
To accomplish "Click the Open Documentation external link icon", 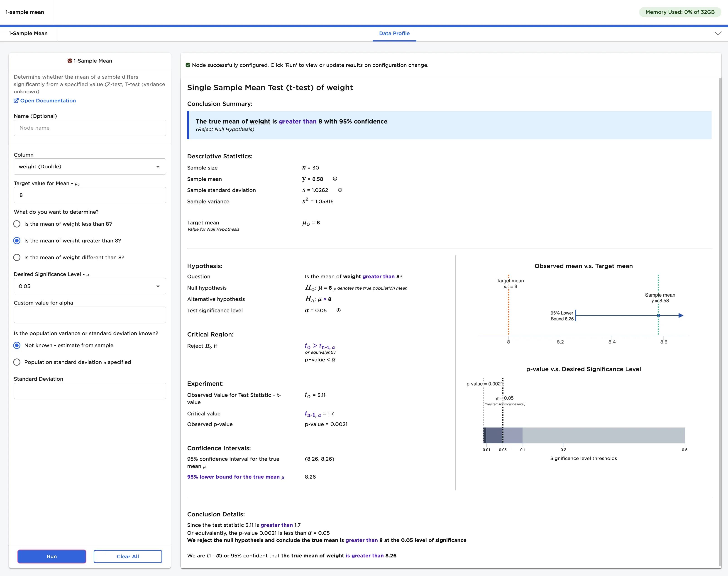I will click(x=16, y=101).
